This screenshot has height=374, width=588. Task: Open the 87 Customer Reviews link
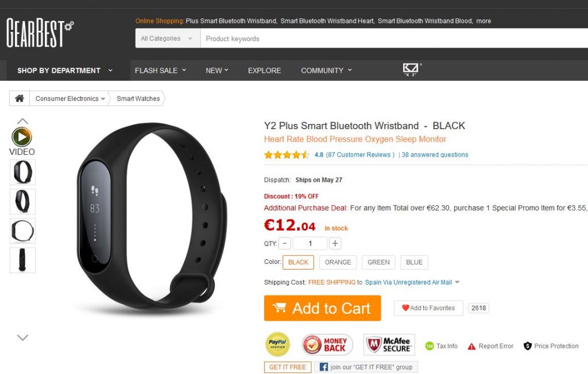click(x=360, y=155)
